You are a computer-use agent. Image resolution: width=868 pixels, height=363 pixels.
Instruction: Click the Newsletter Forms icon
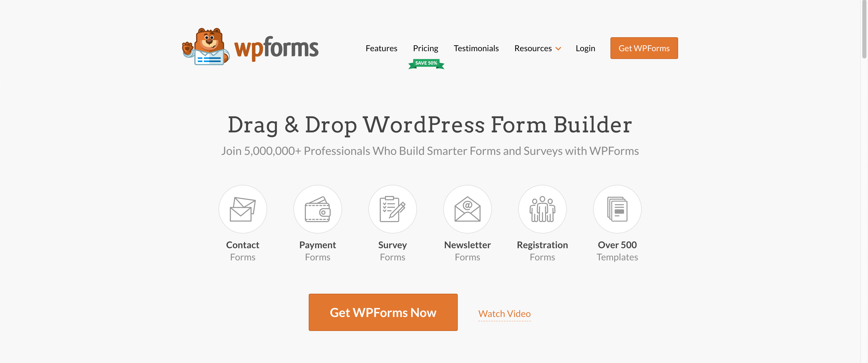(467, 209)
